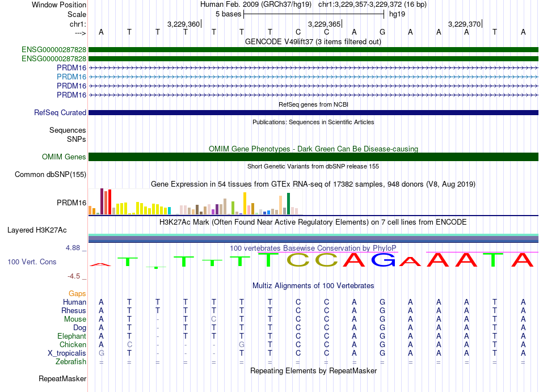Click the RepeatMasker track label
Viewport: 539px width, 392px height.
pos(62,378)
